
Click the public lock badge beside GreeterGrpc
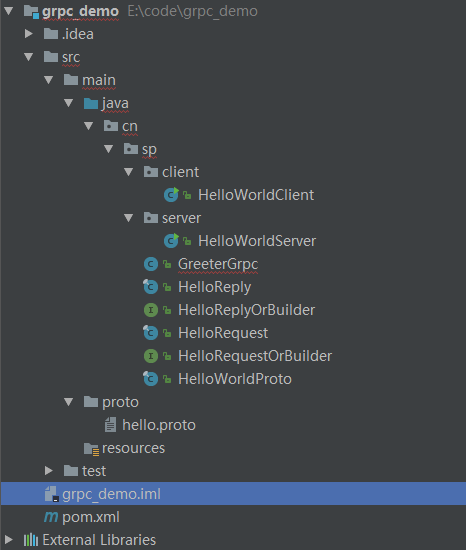tap(167, 264)
